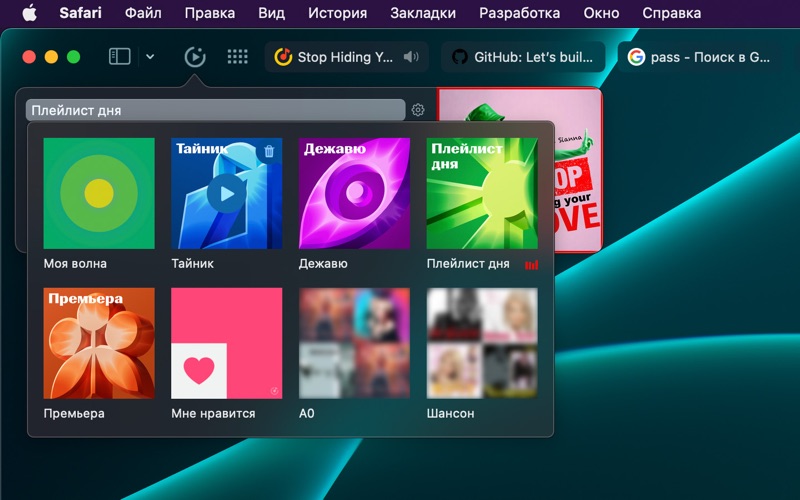The image size is (800, 500).
Task: Open the Шансон playlist cover
Action: [x=482, y=343]
